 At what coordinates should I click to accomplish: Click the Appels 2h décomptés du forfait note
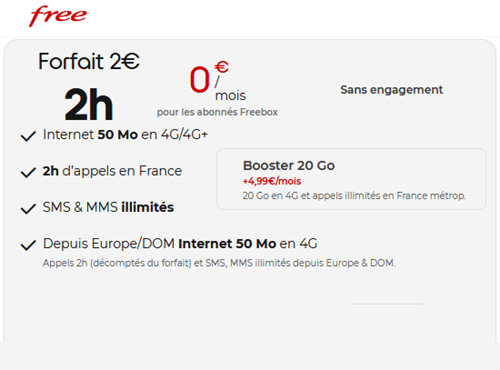click(219, 263)
